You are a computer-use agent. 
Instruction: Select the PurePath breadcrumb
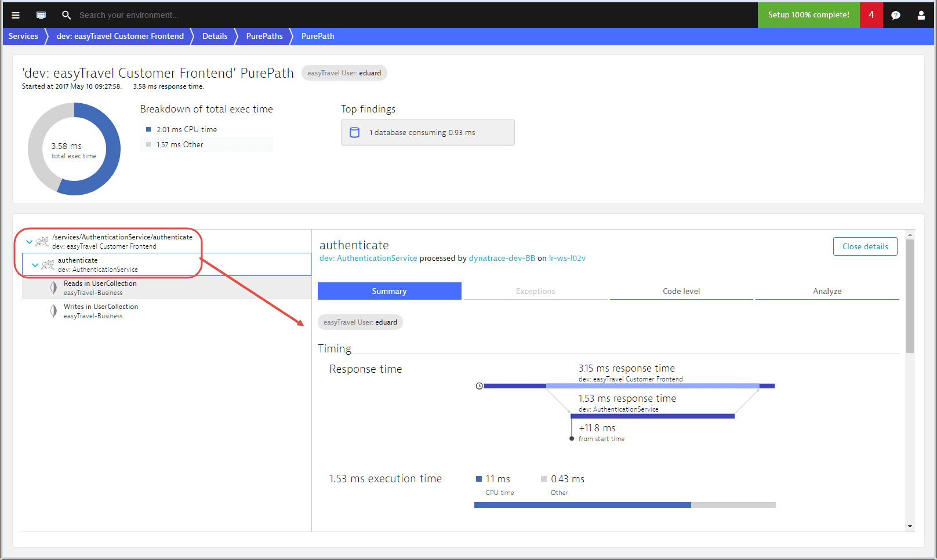(x=318, y=36)
